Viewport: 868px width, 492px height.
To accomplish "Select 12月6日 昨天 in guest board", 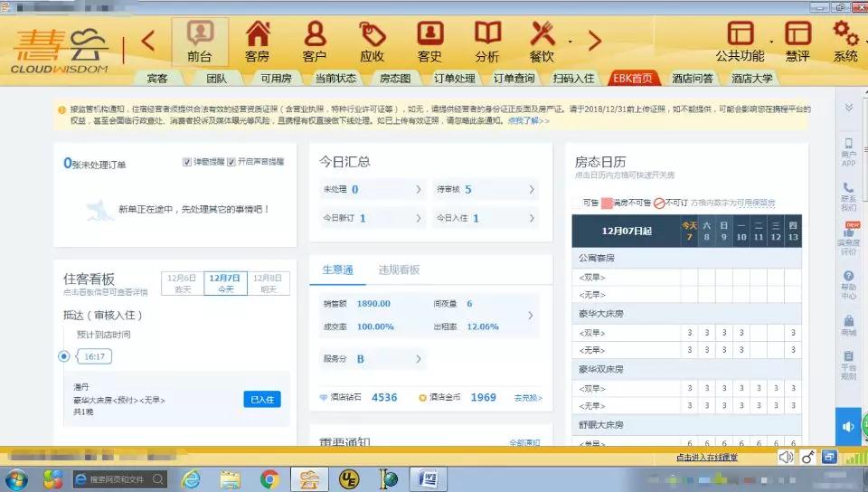I will pos(182,283).
